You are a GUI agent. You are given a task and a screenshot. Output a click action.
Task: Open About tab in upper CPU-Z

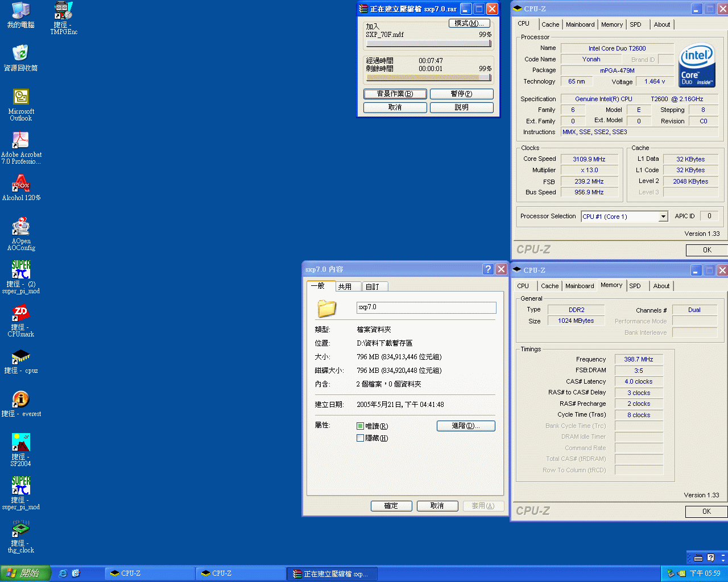[662, 24]
